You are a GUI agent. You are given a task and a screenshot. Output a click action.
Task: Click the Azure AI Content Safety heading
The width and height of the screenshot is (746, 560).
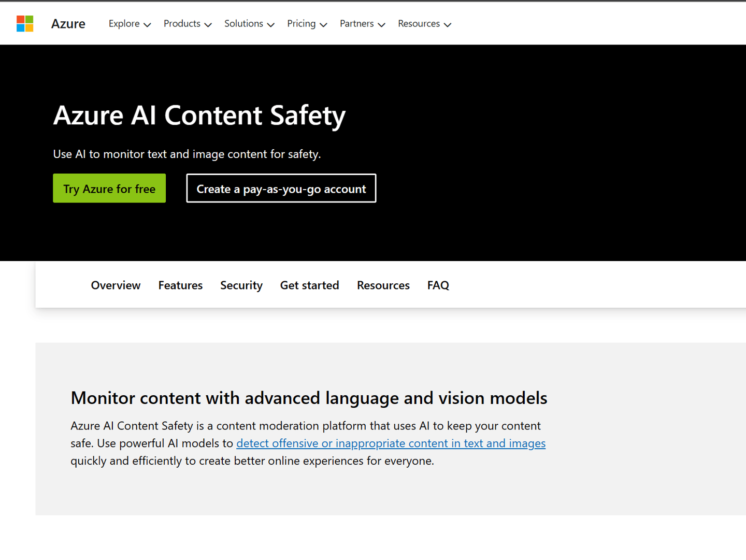coord(199,116)
